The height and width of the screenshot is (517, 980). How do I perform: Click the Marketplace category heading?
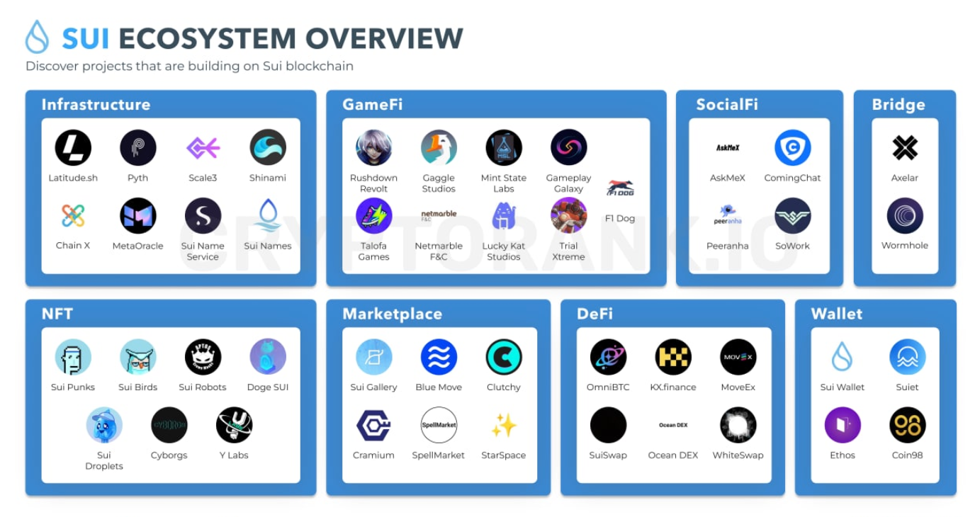(x=392, y=314)
